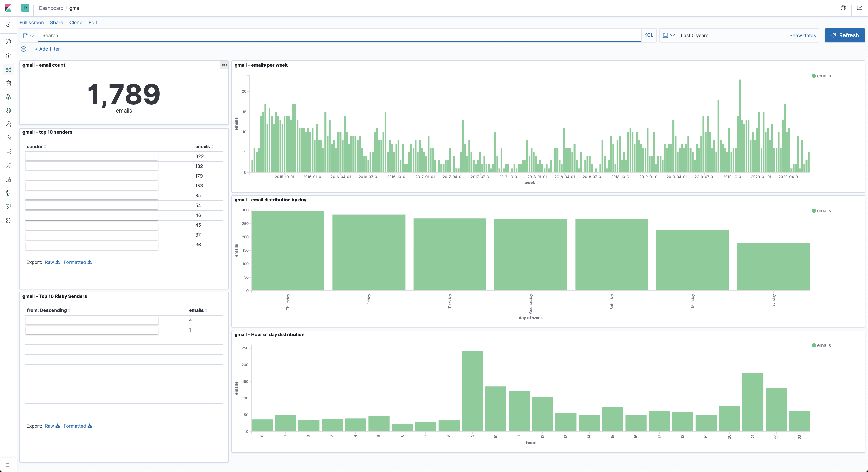This screenshot has height=472, width=868.
Task: Click the search/discover icon in sidebar
Action: point(8,41)
